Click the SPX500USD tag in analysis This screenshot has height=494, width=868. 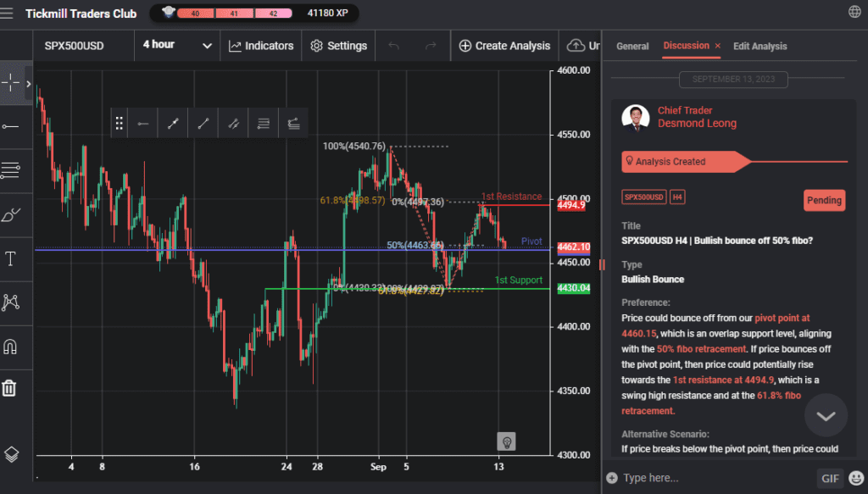[644, 197]
